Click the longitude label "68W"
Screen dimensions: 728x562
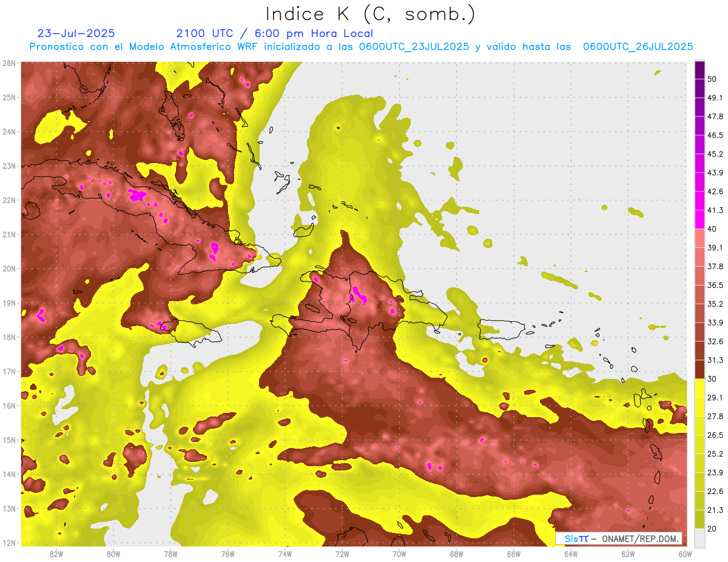coord(457,554)
